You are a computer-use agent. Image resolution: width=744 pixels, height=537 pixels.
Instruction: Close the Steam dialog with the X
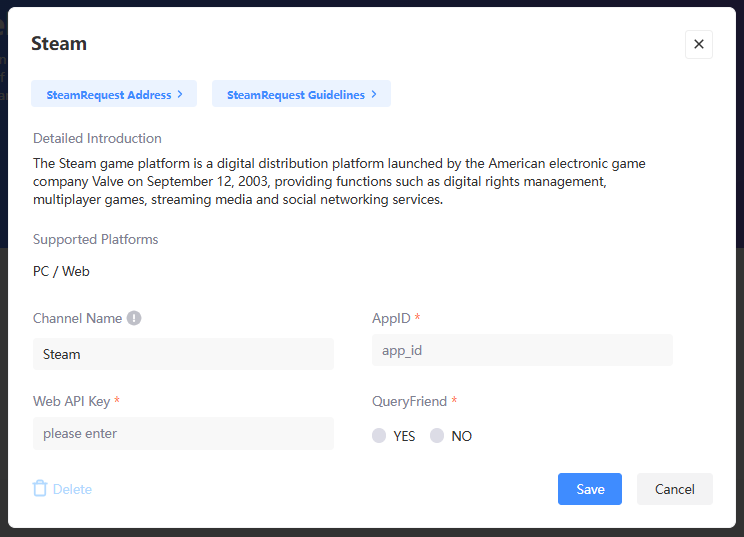pos(698,44)
